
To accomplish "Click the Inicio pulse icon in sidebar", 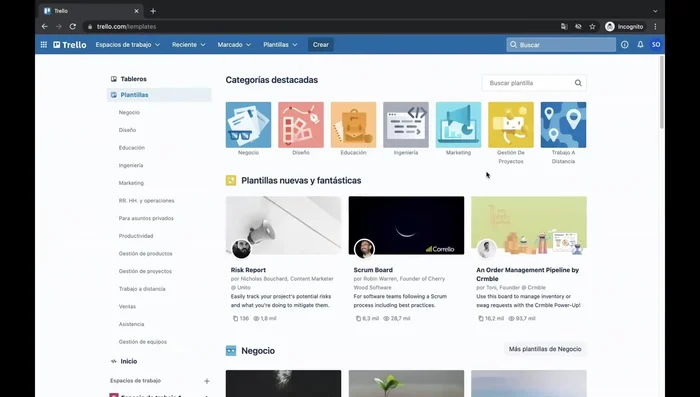I will [114, 361].
